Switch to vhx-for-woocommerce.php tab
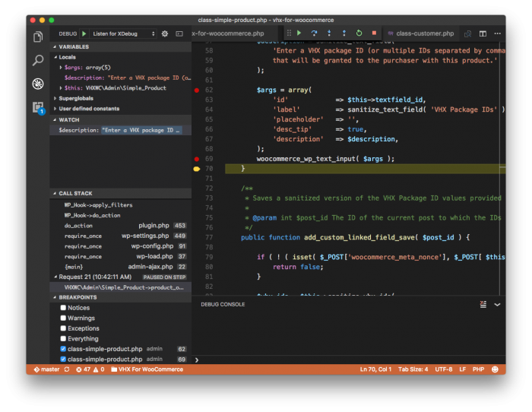The height and width of the screenshot is (412, 532). tap(235, 33)
